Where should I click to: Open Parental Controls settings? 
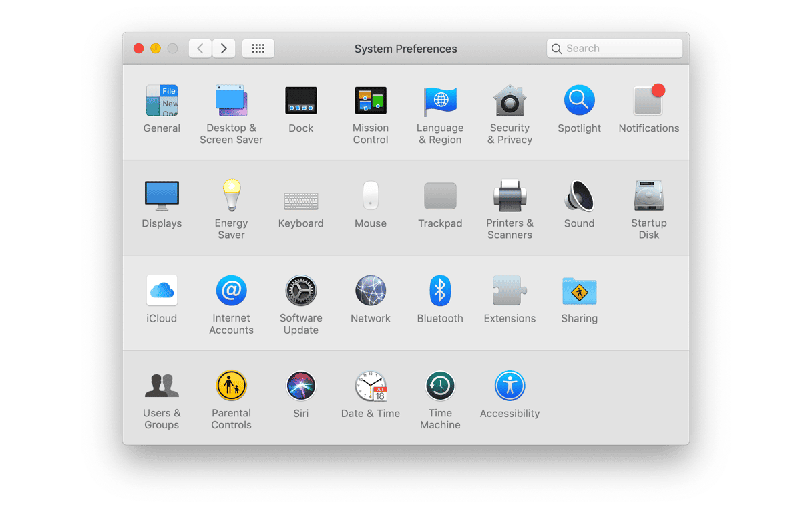[x=231, y=386]
